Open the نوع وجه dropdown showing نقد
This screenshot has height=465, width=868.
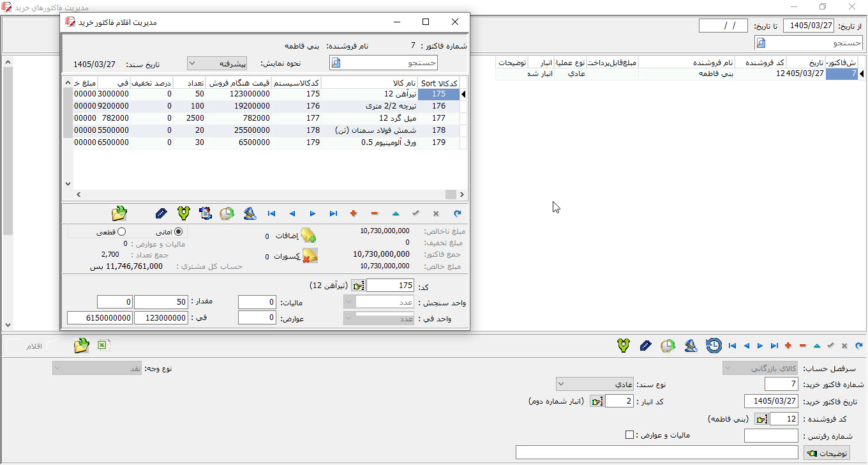98,369
